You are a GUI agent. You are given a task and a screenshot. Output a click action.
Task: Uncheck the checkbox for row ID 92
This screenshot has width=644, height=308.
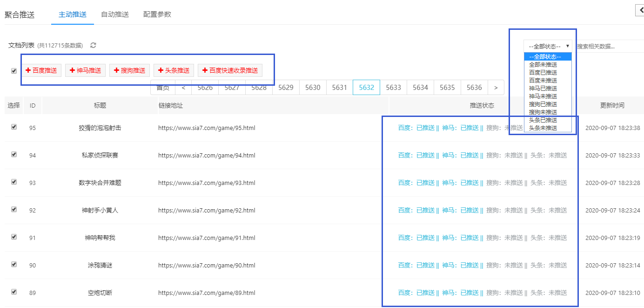[14, 209]
